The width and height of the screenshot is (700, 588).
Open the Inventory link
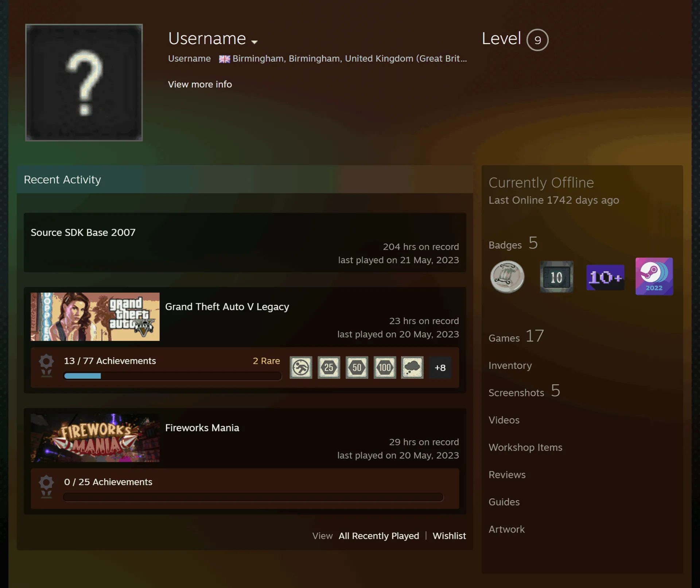[x=510, y=366]
